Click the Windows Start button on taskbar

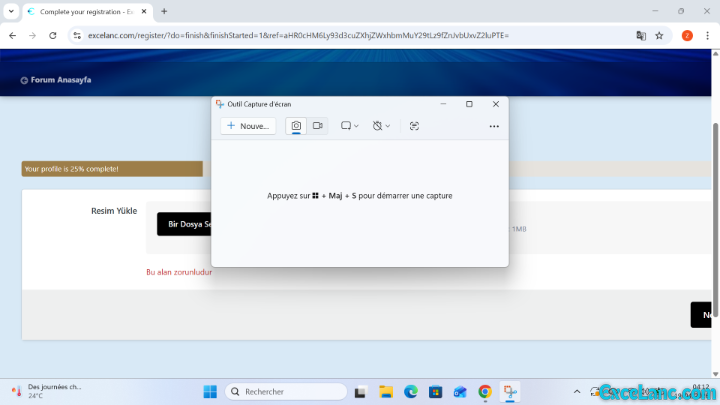tap(210, 391)
